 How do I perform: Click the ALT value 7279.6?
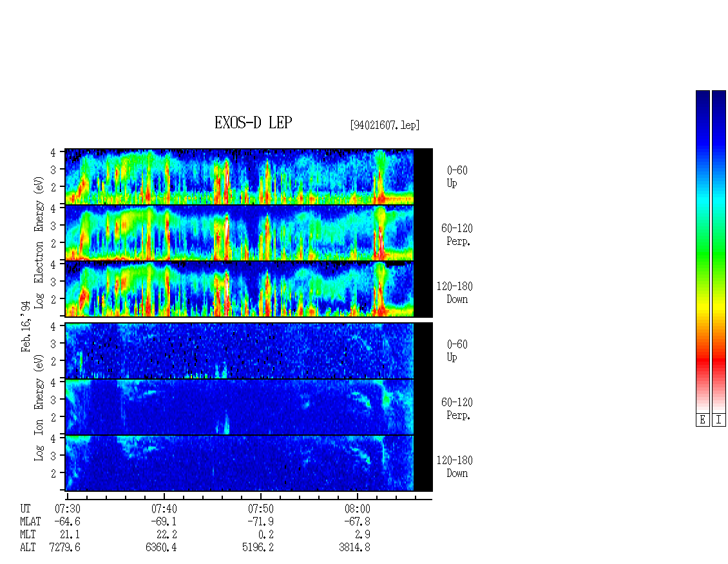[x=65, y=548]
